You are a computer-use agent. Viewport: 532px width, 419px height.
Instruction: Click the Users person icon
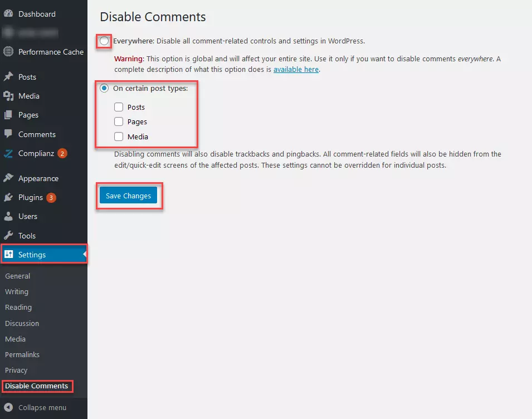(8, 216)
